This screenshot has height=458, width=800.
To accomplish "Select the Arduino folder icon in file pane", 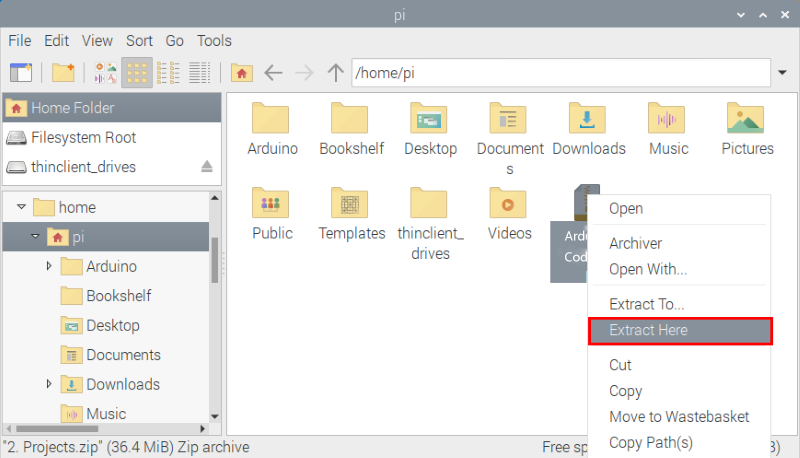I will (x=271, y=118).
